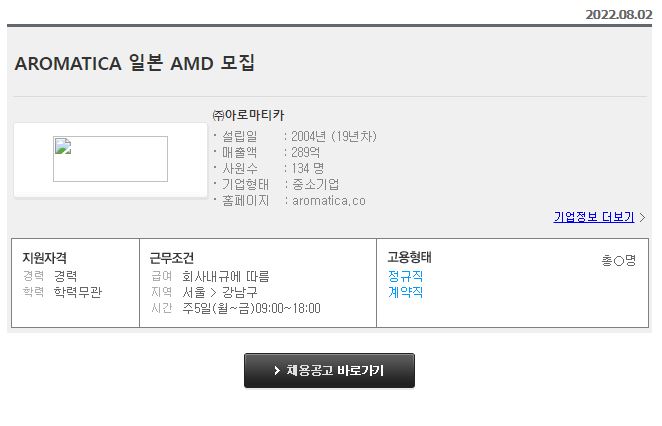
Task: Click the arrow beside 기업정보 더보기
Action: click(642, 217)
